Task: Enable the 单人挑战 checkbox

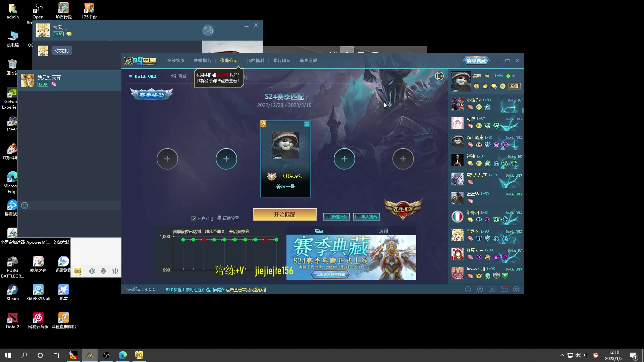Action: pos(357,217)
